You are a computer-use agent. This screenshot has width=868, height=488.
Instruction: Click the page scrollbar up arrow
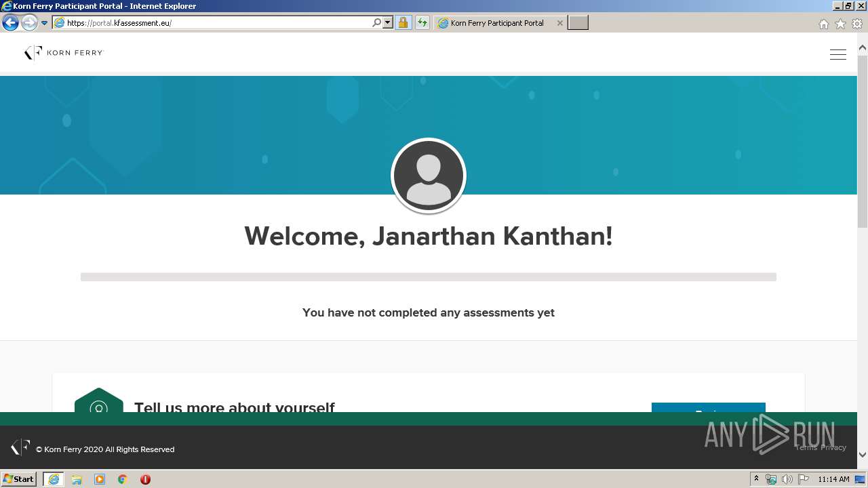[x=863, y=48]
